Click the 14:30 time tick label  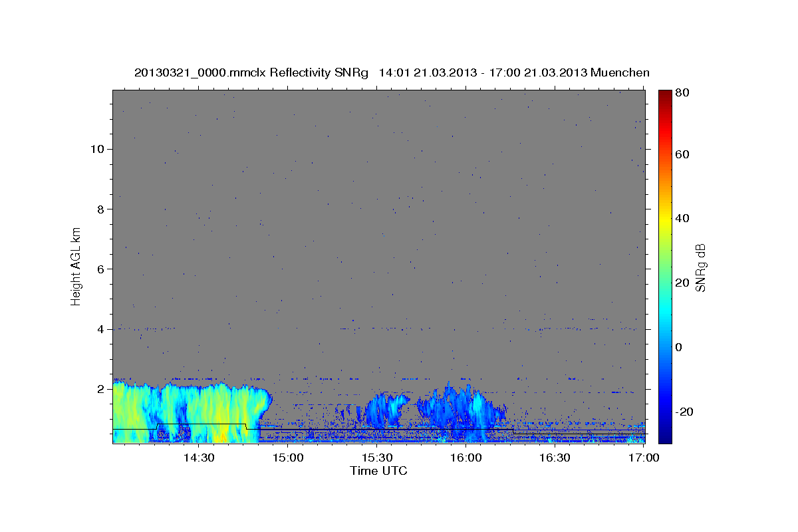tap(198, 458)
